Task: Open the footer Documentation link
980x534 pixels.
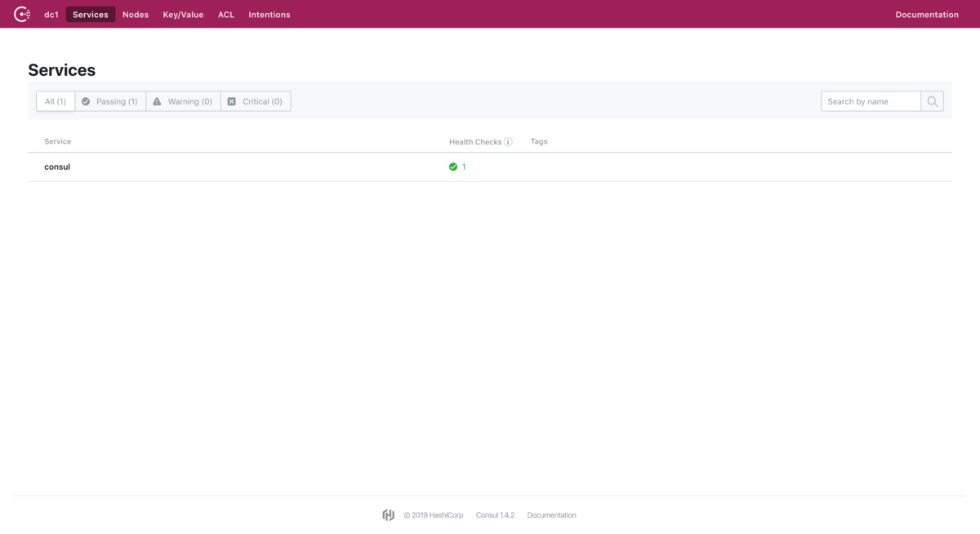Action: tap(551, 515)
